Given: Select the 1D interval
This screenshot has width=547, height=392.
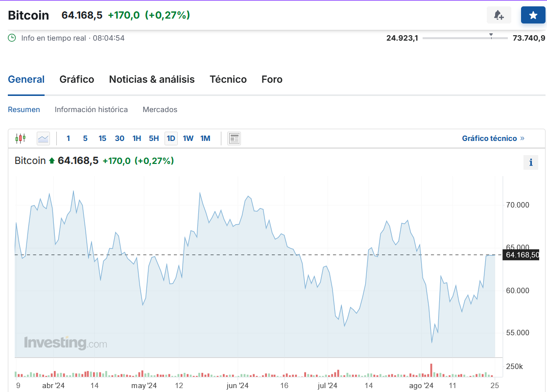Looking at the screenshot, I should [x=171, y=138].
